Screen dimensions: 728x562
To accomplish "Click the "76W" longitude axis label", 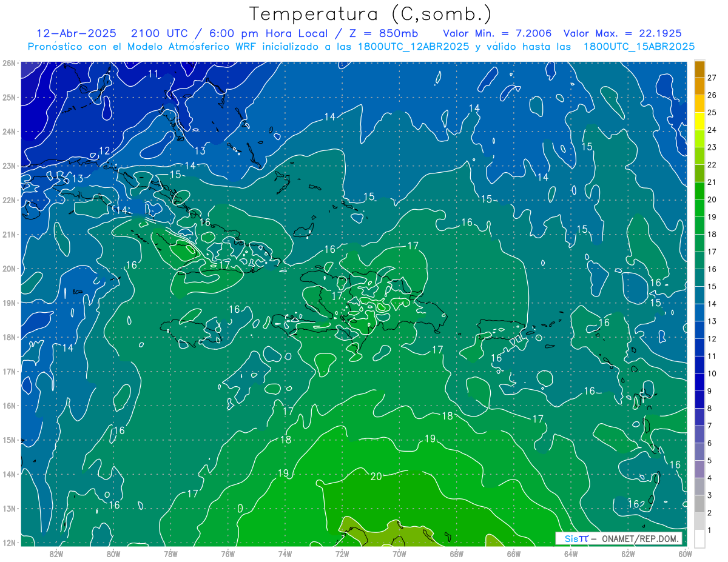I will 227,554.
